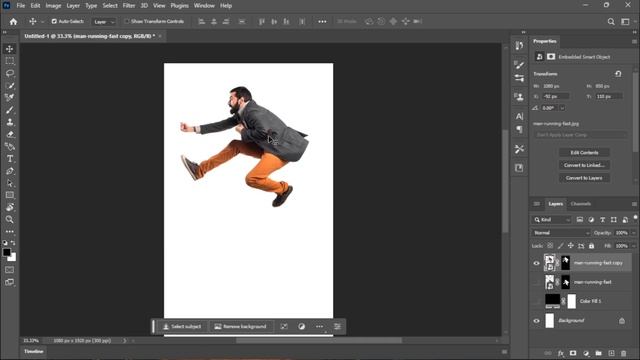Open the File menu

click(21, 6)
